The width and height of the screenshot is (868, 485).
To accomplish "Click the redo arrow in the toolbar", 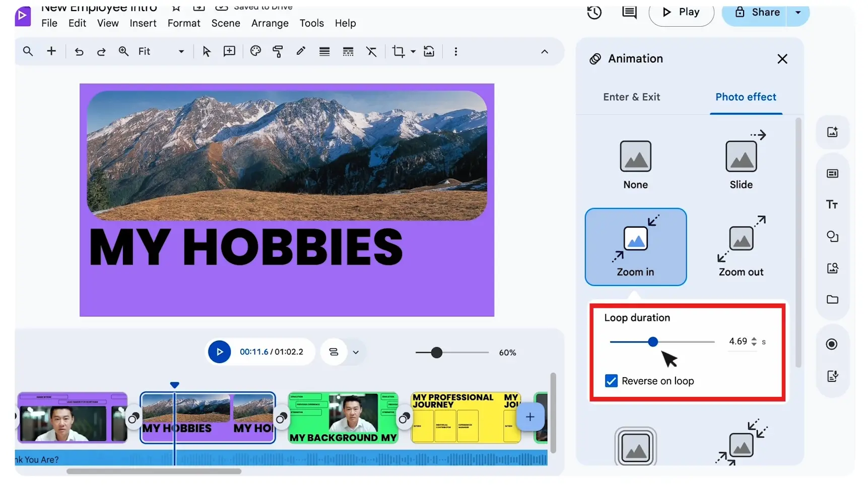I will [x=101, y=51].
